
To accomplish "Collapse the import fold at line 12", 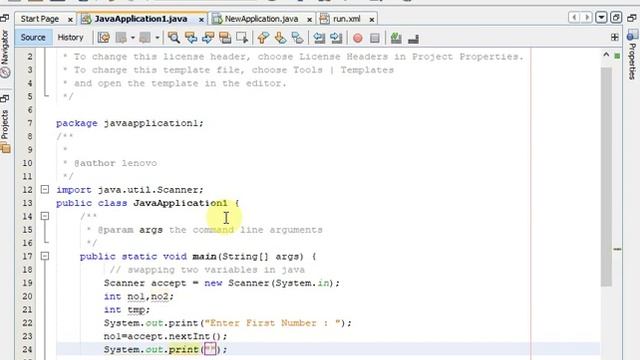I will point(45,189).
